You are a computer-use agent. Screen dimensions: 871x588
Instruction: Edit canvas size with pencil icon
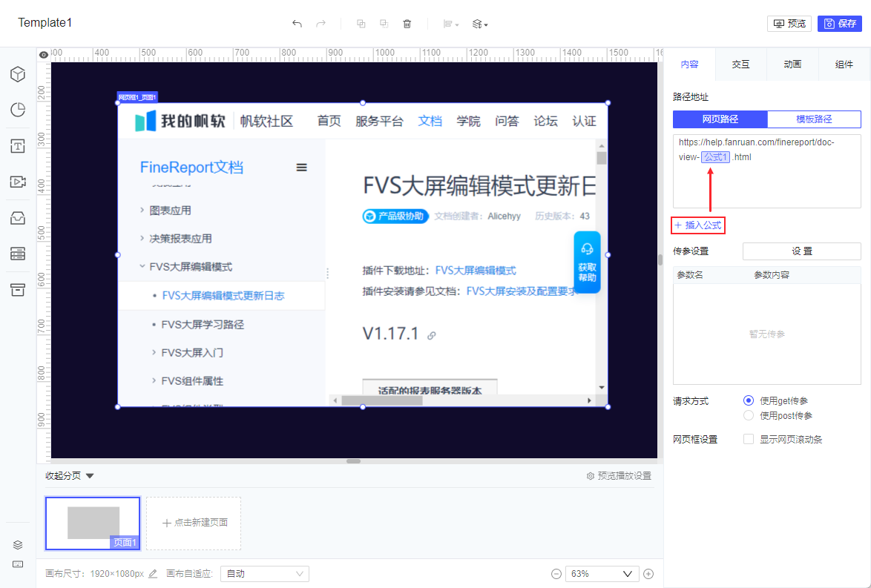[153, 574]
